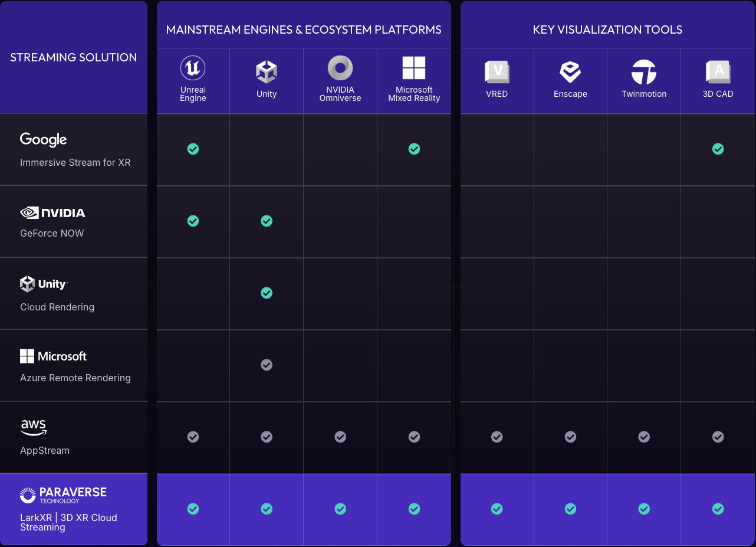Click LarkXR row 3D CAD checkmark

(x=718, y=509)
